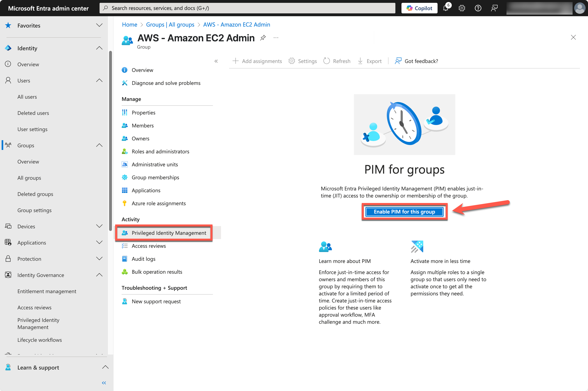Collapse the Identity section
The height and width of the screenshot is (391, 588).
[x=99, y=48]
